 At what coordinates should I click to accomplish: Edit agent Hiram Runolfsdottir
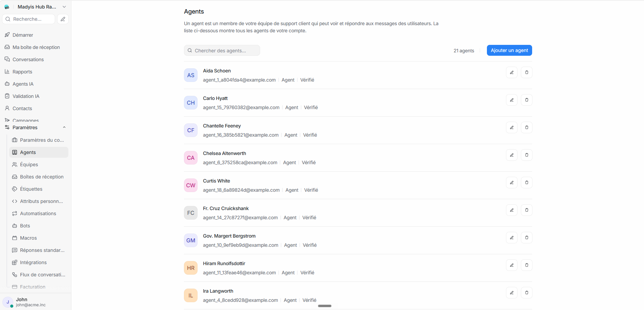pyautogui.click(x=512, y=265)
